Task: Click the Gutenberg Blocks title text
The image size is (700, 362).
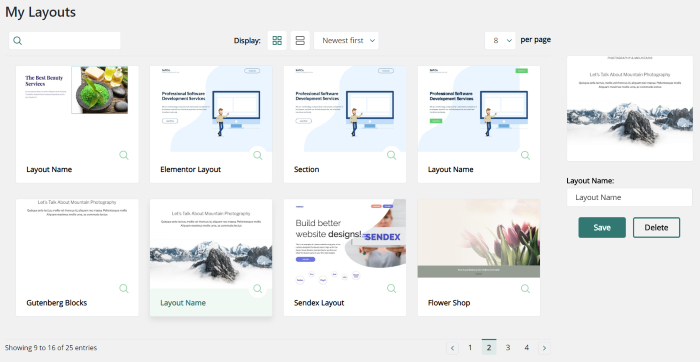Action: pyautogui.click(x=57, y=303)
